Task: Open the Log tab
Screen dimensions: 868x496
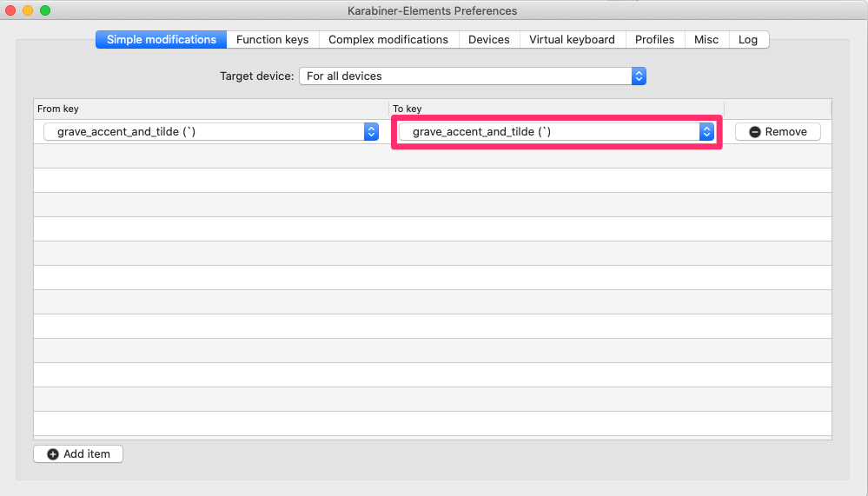Action: [748, 40]
